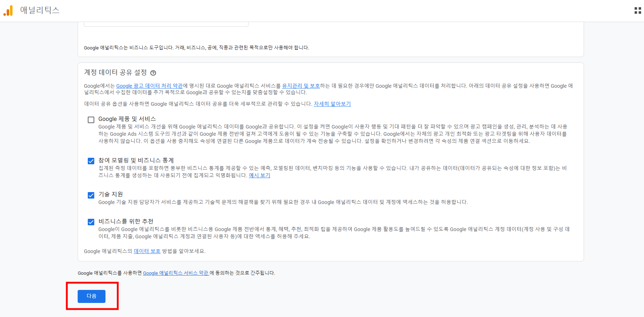Open Google 광고 데이터 처리 약관 link
The height and width of the screenshot is (317, 644).
pyautogui.click(x=150, y=86)
